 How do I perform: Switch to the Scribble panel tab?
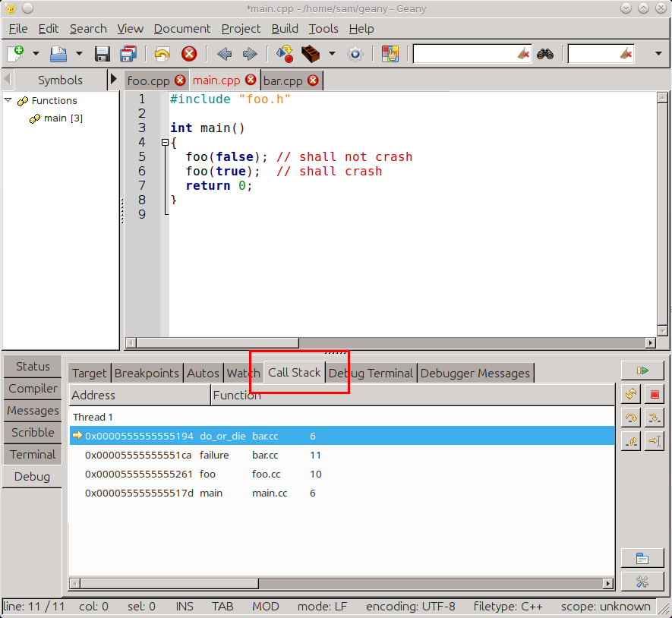coord(33,433)
